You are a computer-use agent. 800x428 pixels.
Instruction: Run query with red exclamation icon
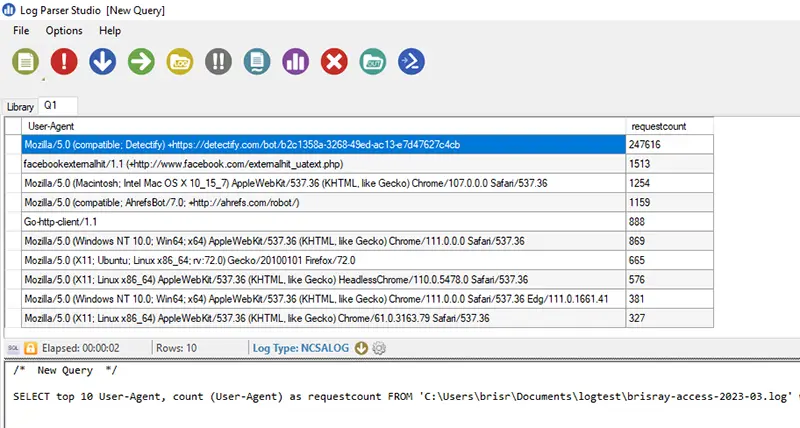pos(64,62)
